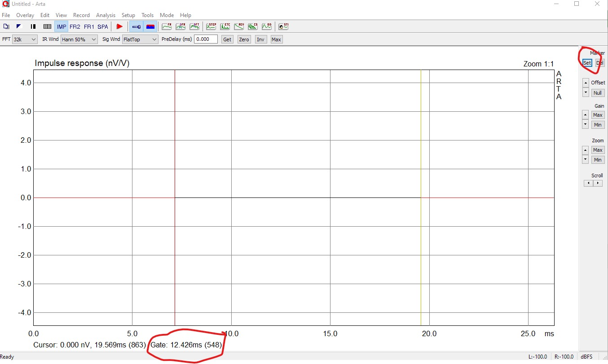
Task: Click the Scroll left arrow
Action: [x=588, y=183]
